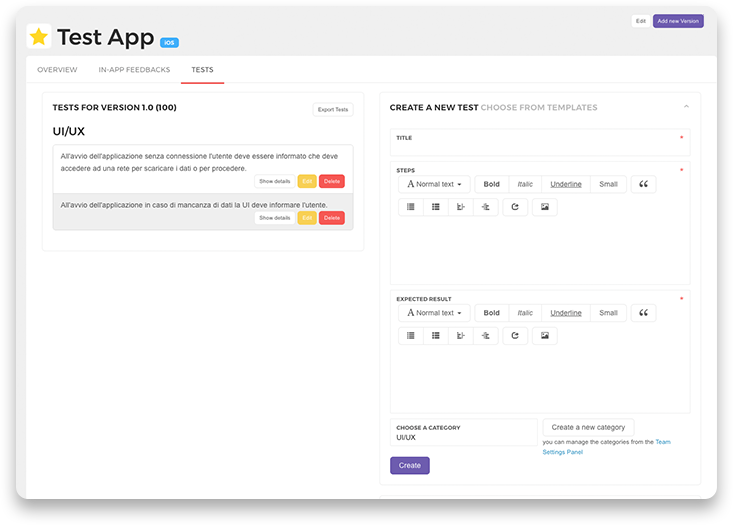Click the UI/UX category heading
733x525 pixels.
[x=69, y=131]
